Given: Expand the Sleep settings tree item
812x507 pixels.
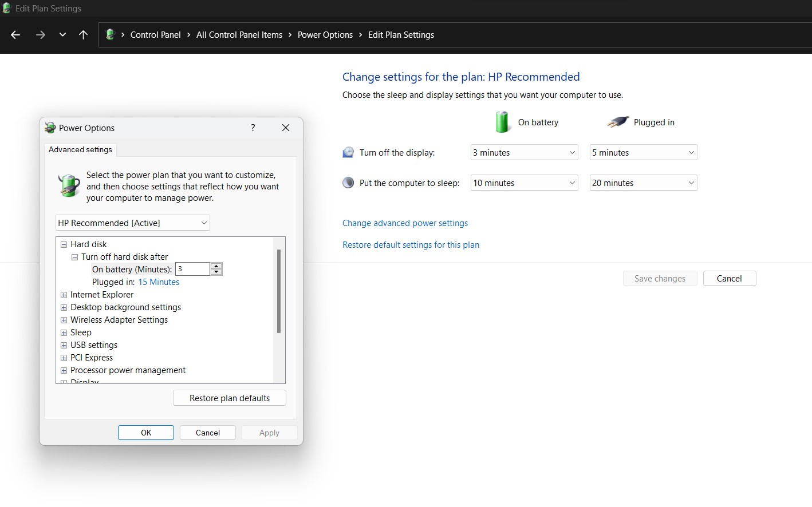Looking at the screenshot, I should coord(64,332).
